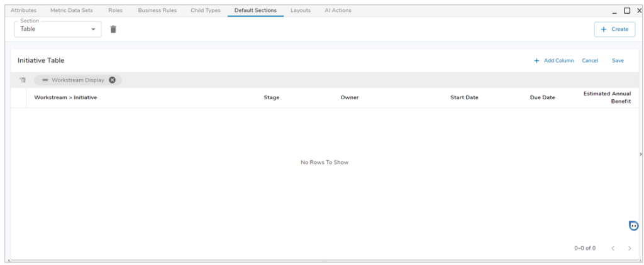Cancel the Initiative Table edits
The height and width of the screenshot is (265, 644).
590,61
